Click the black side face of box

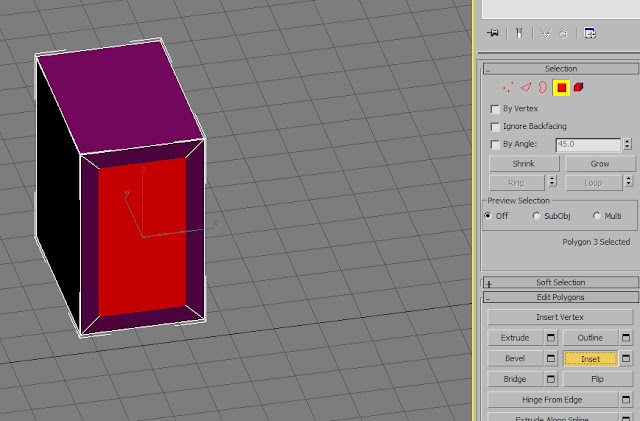[57, 196]
